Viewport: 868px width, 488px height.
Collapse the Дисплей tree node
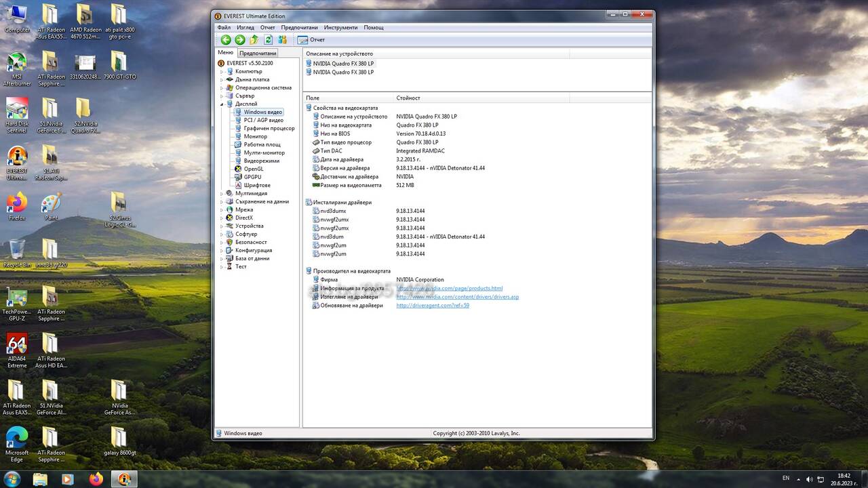click(x=222, y=104)
